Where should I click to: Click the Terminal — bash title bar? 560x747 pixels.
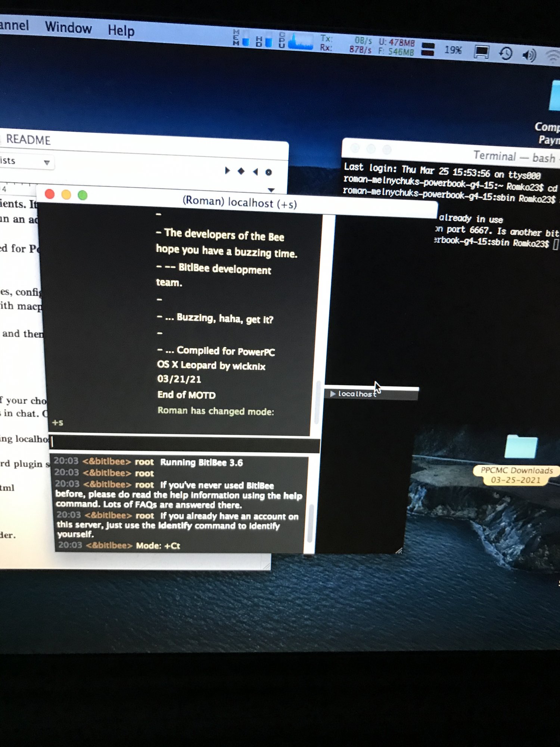pyautogui.click(x=451, y=153)
